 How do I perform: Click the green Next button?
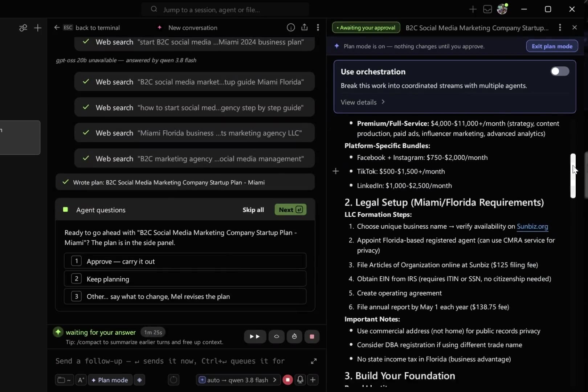[x=290, y=210]
